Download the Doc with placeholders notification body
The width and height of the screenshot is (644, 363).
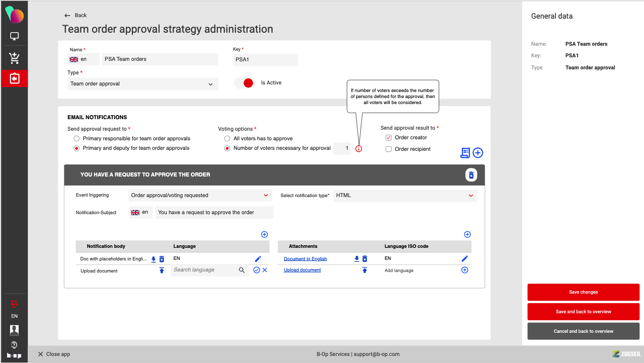[154, 259]
